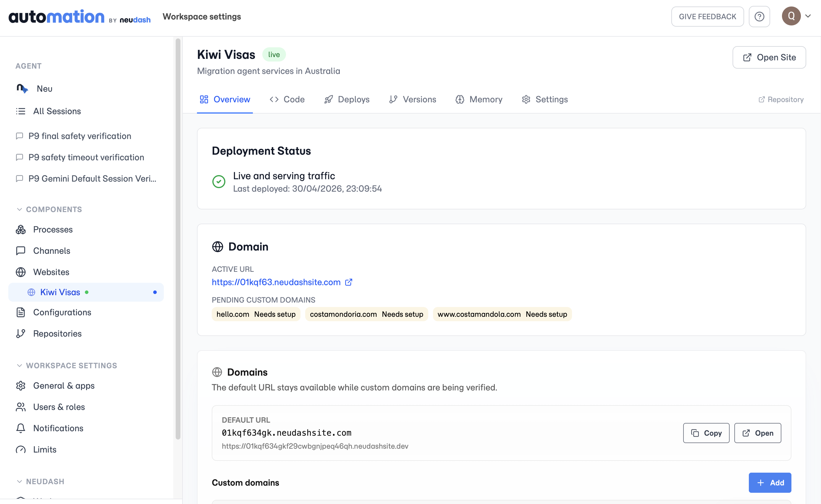Open the https://01kqf63.neudashsite.com link
Viewport: 821px width, 504px height.
click(276, 282)
